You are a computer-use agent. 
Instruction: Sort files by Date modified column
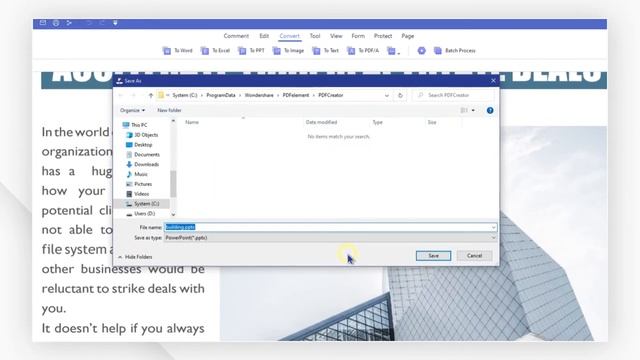(x=321, y=122)
